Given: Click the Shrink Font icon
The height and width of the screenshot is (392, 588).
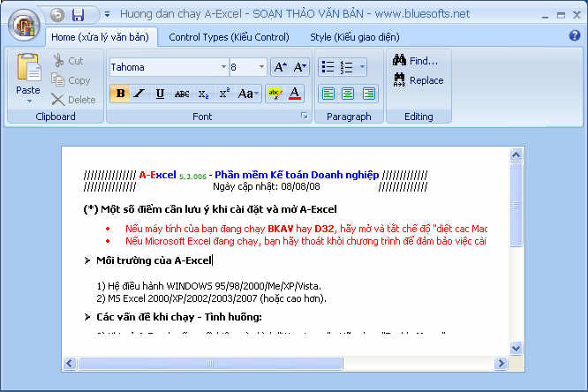Looking at the screenshot, I should (299, 67).
